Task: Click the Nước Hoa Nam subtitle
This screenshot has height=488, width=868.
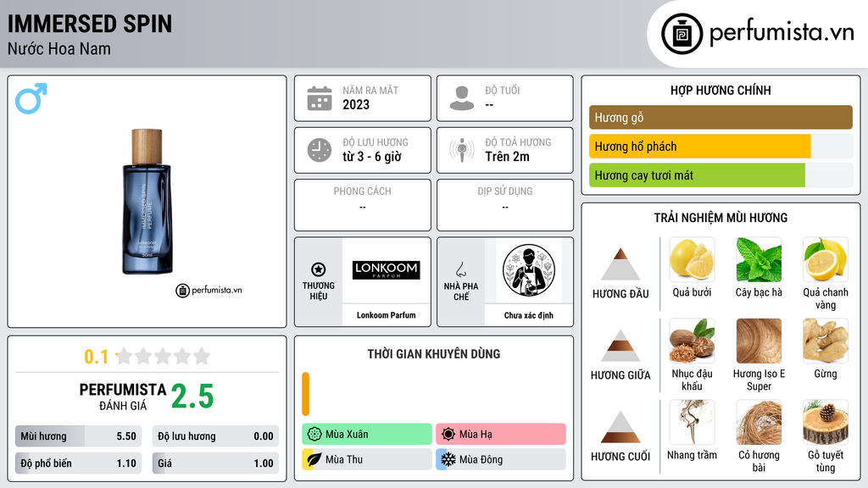Action: (x=59, y=48)
